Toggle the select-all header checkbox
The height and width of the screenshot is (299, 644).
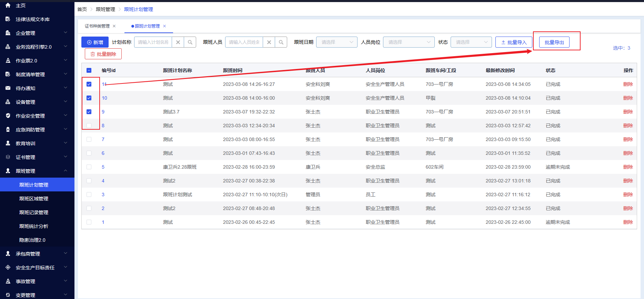coord(89,70)
